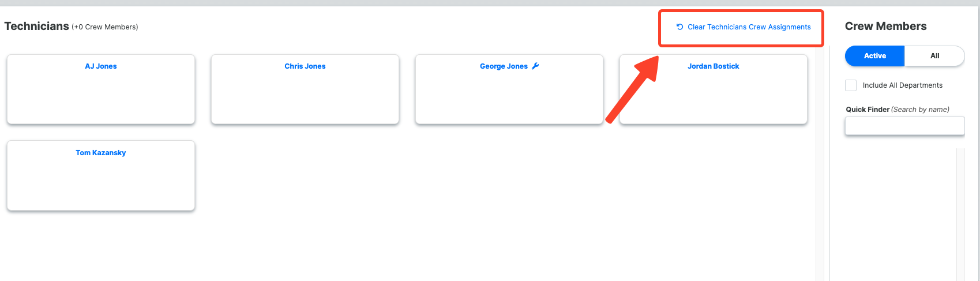Select the blank area of Tom Kazansky card

coord(101,183)
